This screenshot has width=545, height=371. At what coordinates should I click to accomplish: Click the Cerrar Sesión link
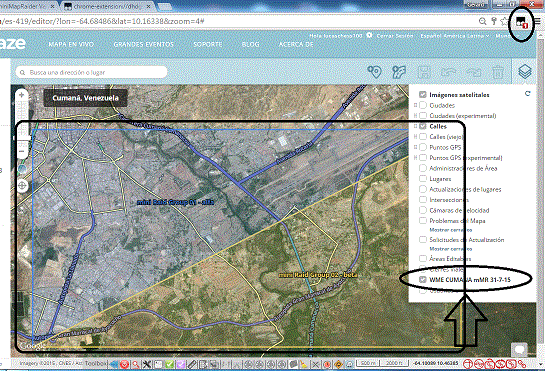coord(395,36)
